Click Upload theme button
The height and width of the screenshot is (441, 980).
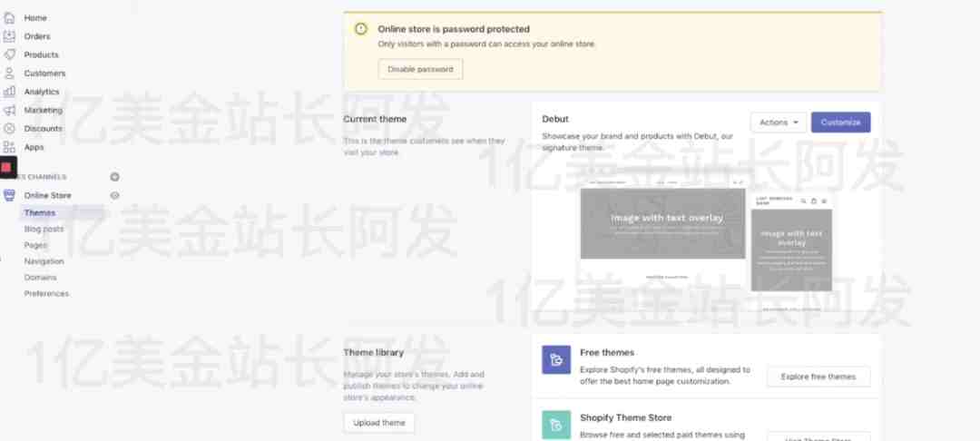pos(379,423)
